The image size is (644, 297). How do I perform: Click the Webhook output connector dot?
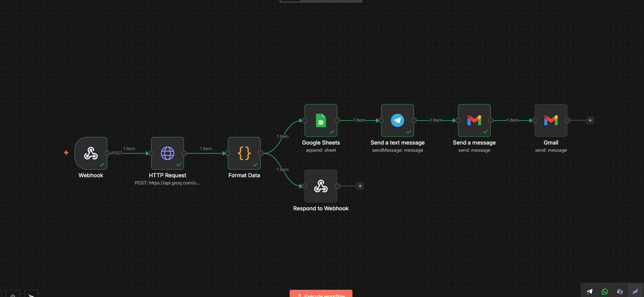tap(107, 153)
